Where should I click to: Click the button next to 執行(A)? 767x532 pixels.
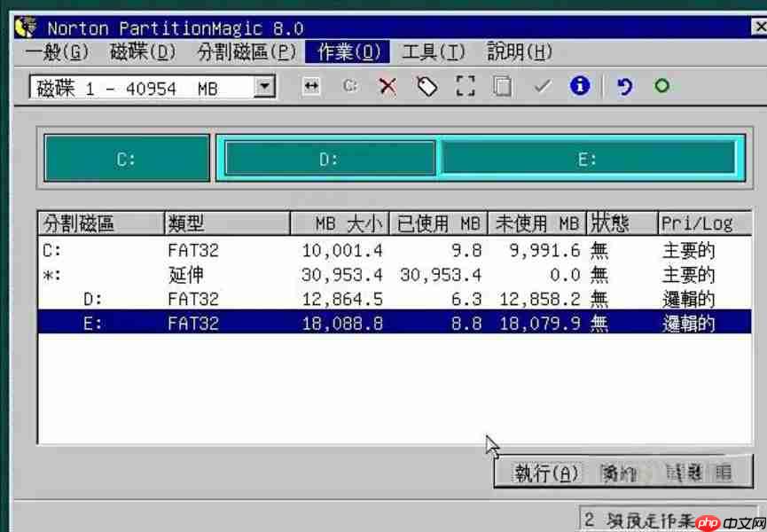click(x=619, y=473)
